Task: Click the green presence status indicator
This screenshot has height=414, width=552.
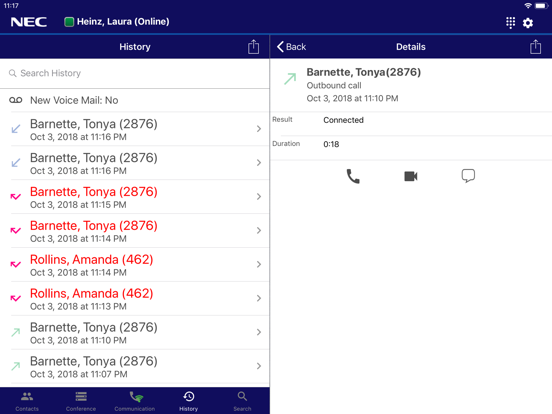Action: coord(69,22)
